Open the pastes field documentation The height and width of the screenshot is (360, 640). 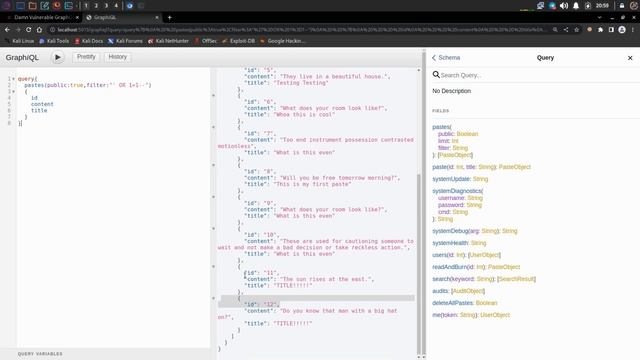(441, 127)
